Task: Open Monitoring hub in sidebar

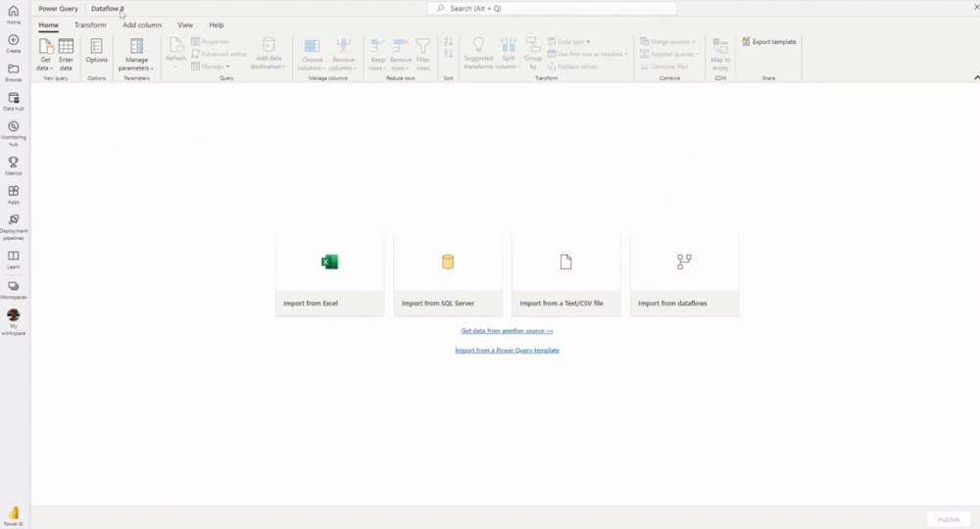Action: pyautogui.click(x=13, y=133)
